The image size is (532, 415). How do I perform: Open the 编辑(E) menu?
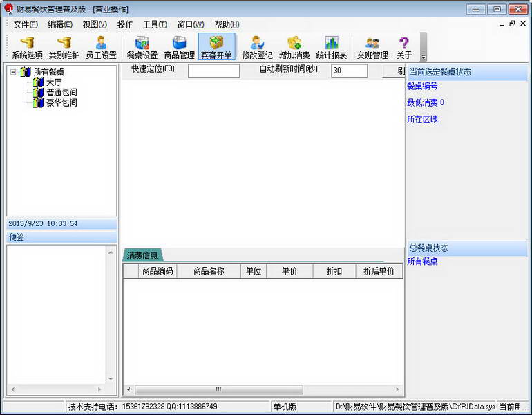point(60,24)
